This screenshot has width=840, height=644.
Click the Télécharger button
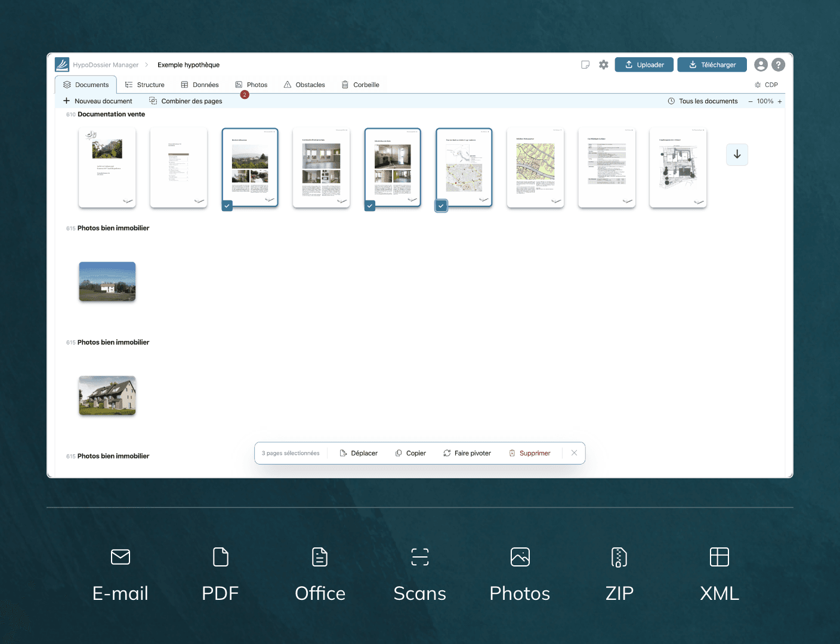[712, 64]
